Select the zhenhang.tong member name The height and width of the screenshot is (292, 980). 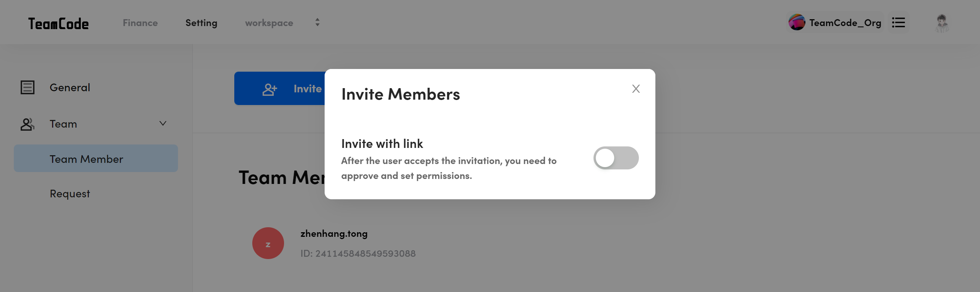pos(334,234)
